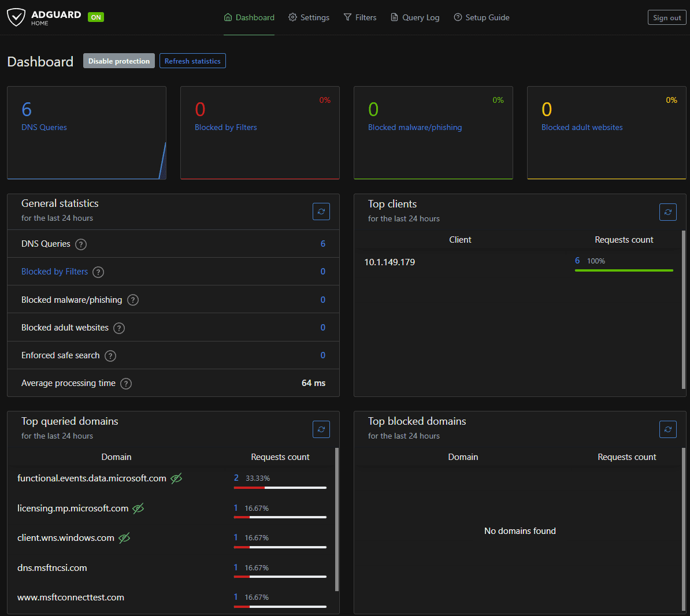Toggle tracker eye icon for licensing.mp.microsoft.com

click(138, 509)
